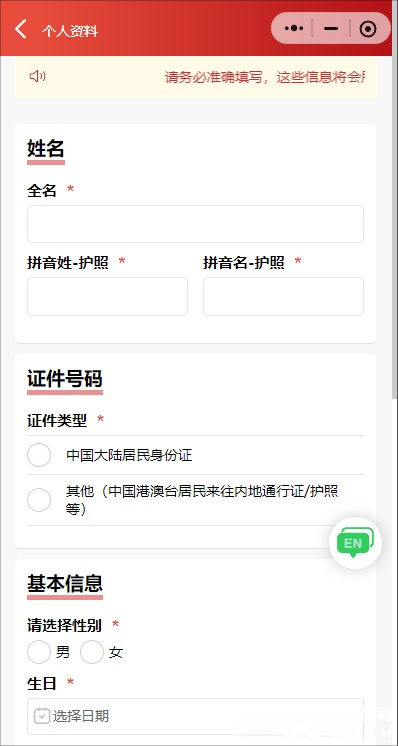The image size is (398, 746).
Task: Close mini program via circle target icon
Action: [368, 29]
